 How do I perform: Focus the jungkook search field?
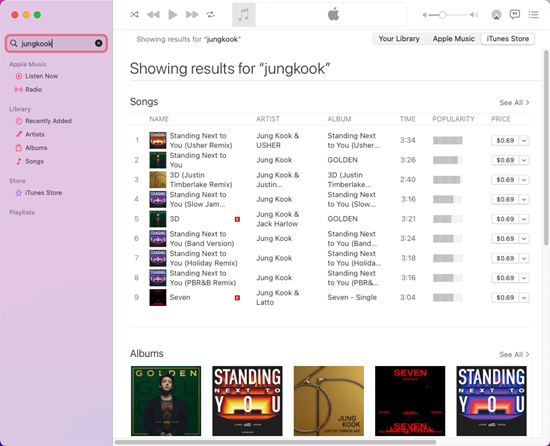click(56, 43)
